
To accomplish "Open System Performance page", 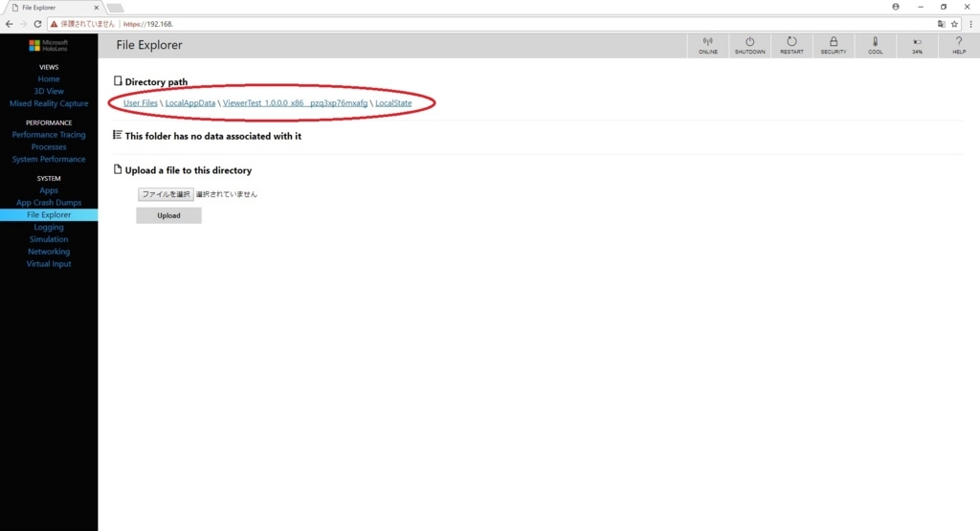I will pos(49,159).
